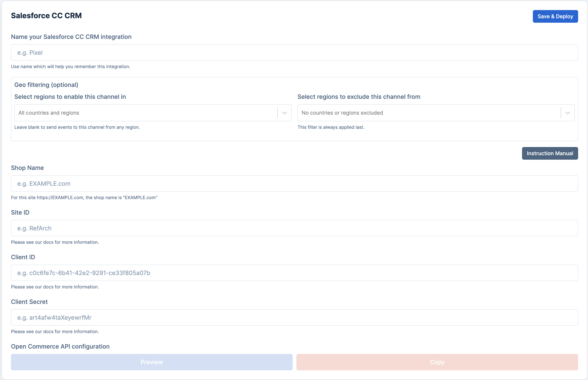Screen dimensions: 588x380
Task: Focus the Client Secret input box
Action: (294, 318)
